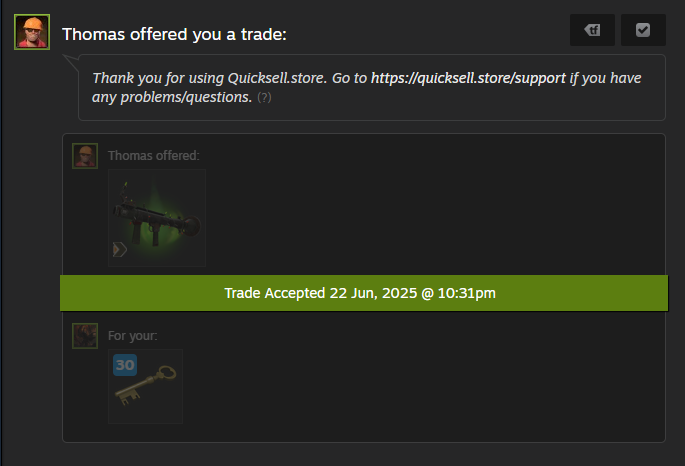Click the 'For your:' label
685x466 pixels.
tap(133, 335)
